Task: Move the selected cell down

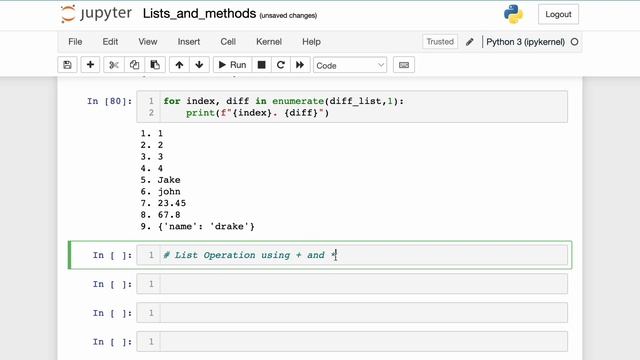Action: click(x=199, y=65)
